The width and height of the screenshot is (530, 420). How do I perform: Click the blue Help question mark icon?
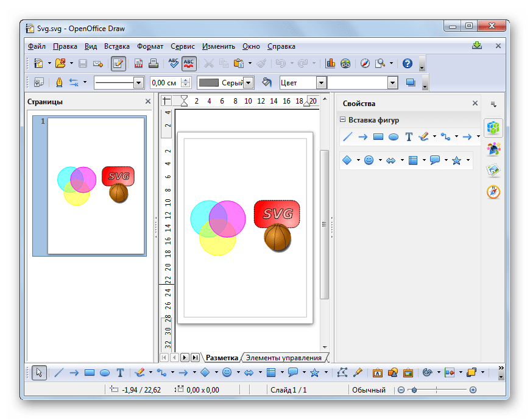pyautogui.click(x=408, y=63)
